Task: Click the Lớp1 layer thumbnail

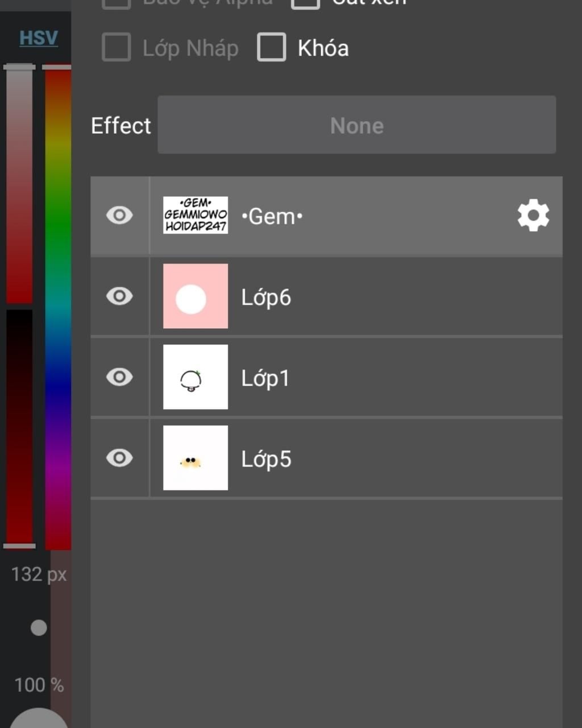Action: [x=196, y=377]
